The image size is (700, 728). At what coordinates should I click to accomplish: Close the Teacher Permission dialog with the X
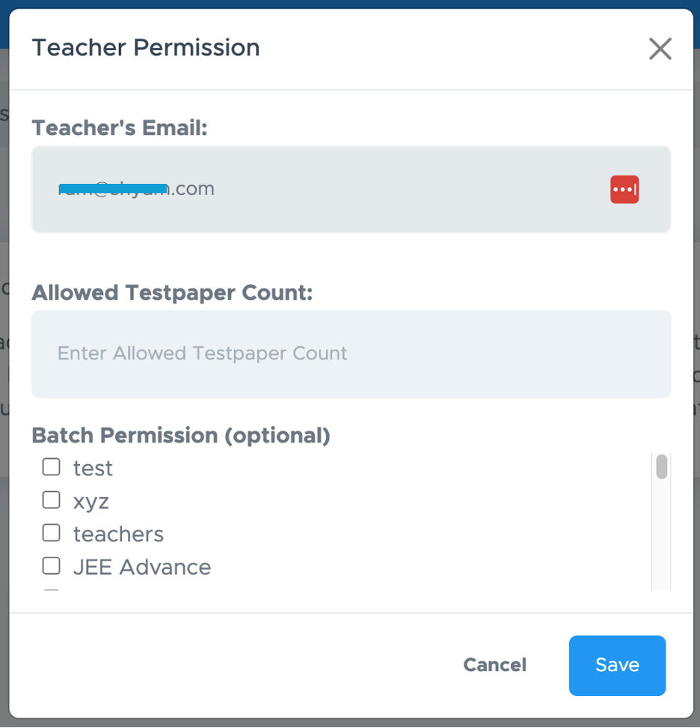(660, 48)
